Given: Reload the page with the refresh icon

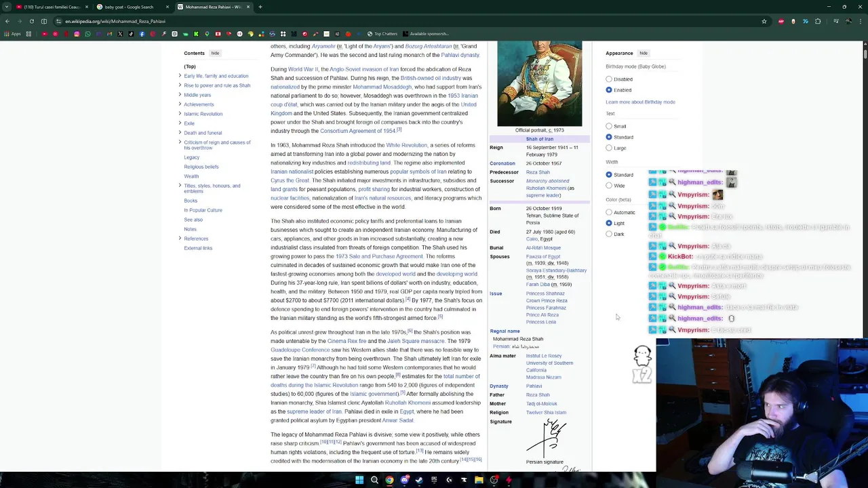Looking at the screenshot, I should point(31,21).
